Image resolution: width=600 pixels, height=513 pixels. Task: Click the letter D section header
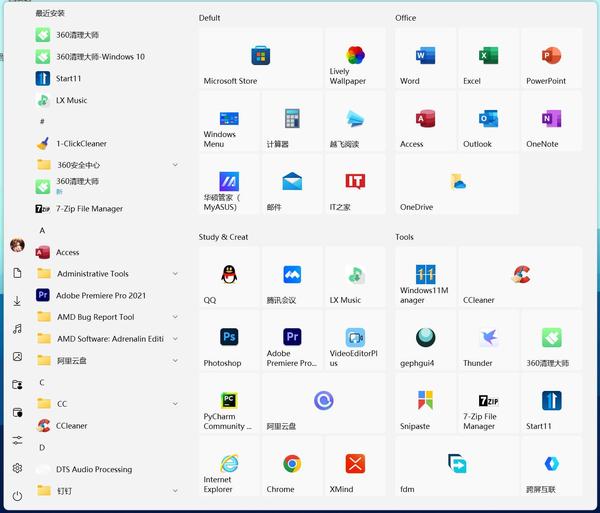(42, 448)
